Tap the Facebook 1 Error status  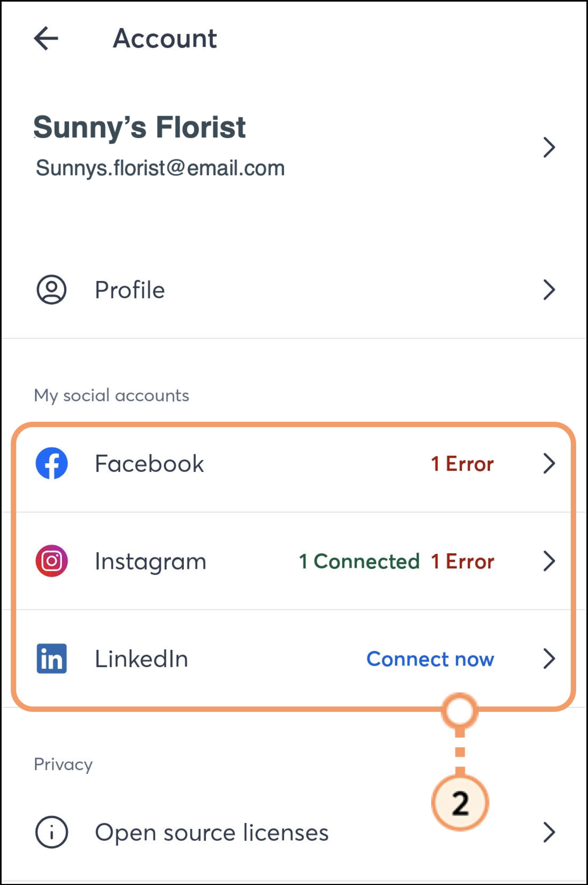tap(462, 464)
